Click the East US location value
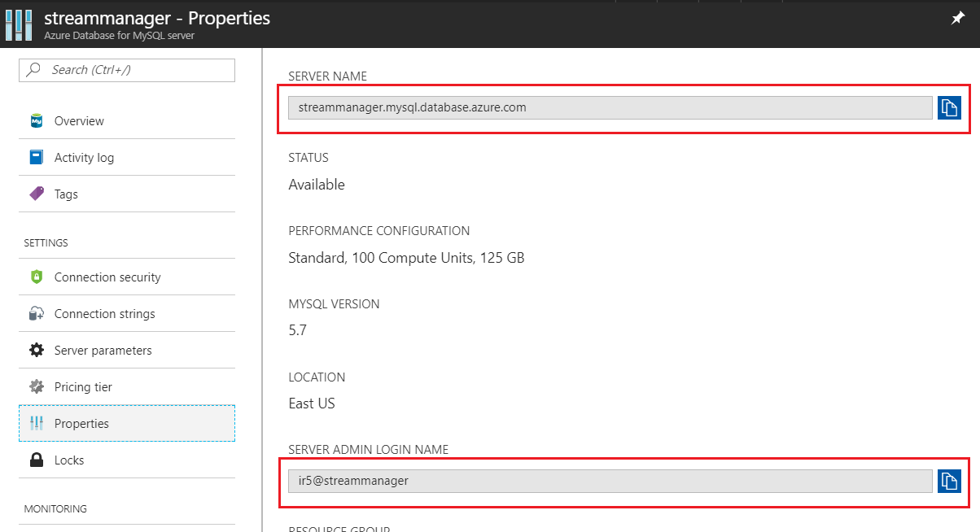980x532 pixels. pyautogui.click(x=312, y=403)
